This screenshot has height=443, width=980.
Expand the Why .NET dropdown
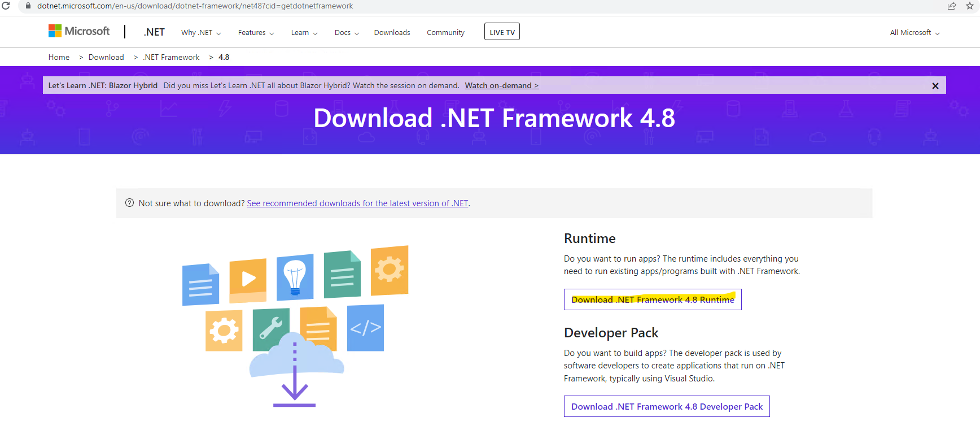point(201,33)
